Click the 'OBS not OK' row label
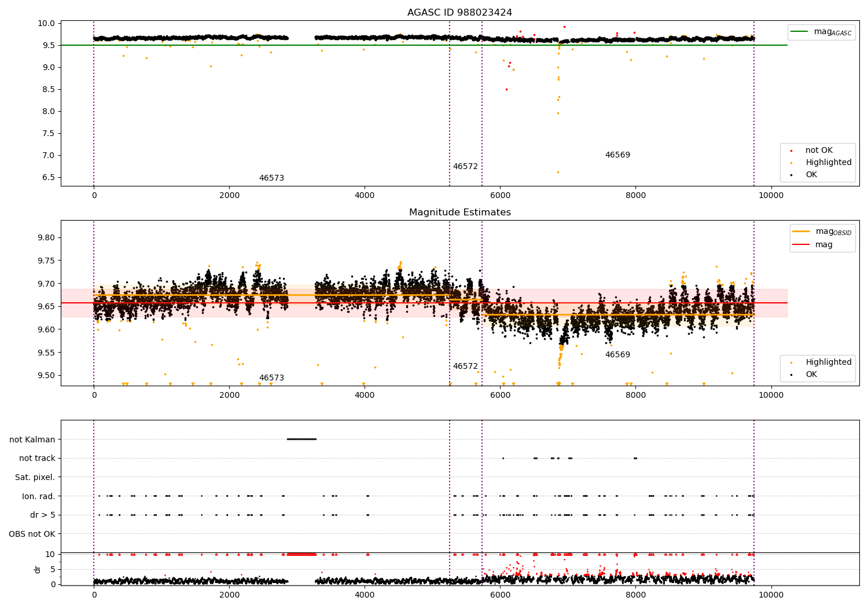Image resolution: width=868 pixels, height=608 pixels. tap(32, 534)
